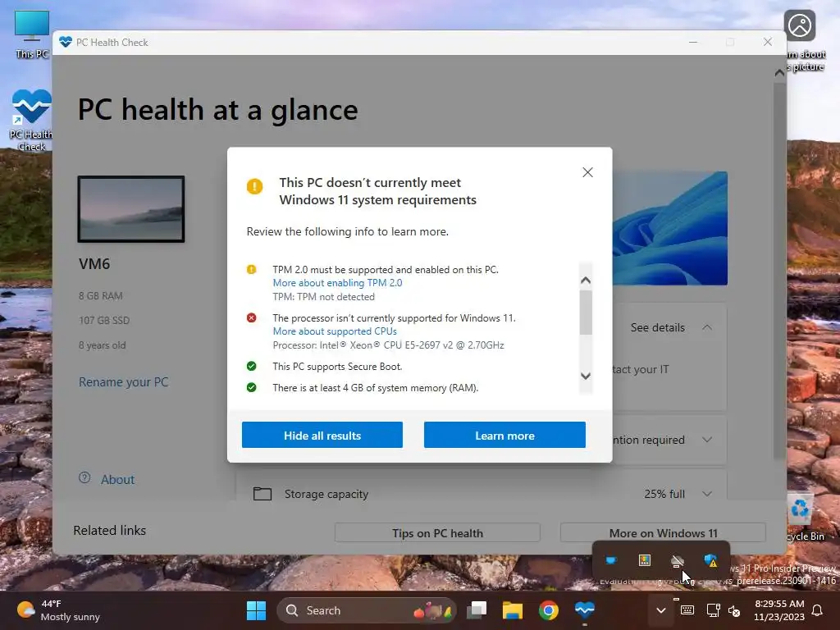Click the VM6 PC thumbnail image
840x630 pixels.
click(x=131, y=209)
